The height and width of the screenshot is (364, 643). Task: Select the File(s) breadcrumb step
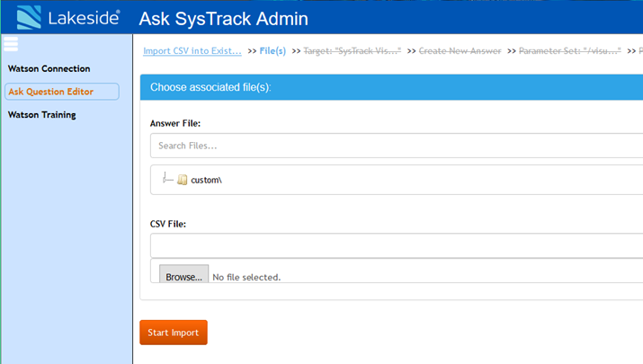(x=272, y=51)
